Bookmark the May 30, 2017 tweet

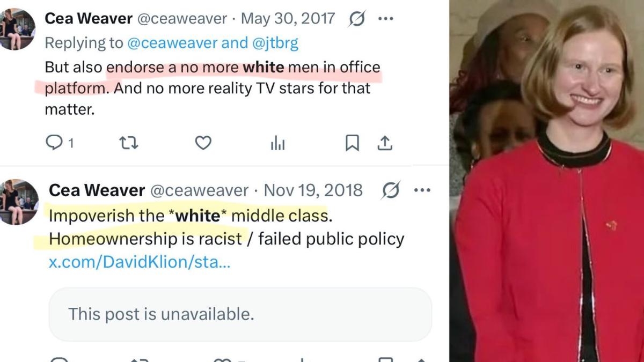pos(352,143)
